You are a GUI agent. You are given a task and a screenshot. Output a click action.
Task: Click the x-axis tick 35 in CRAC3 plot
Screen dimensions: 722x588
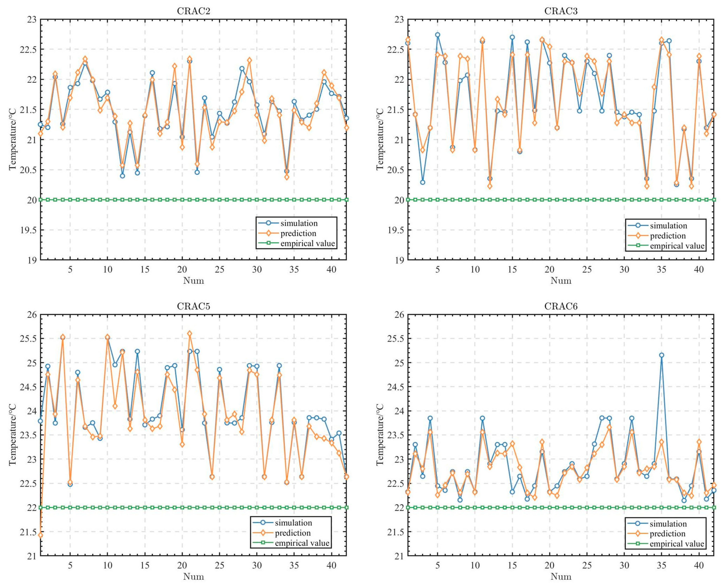(661, 270)
